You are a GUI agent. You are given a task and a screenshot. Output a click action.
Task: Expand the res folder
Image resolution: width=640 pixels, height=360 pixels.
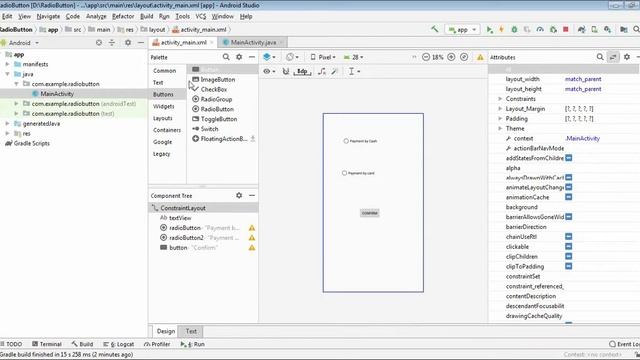tap(7, 133)
